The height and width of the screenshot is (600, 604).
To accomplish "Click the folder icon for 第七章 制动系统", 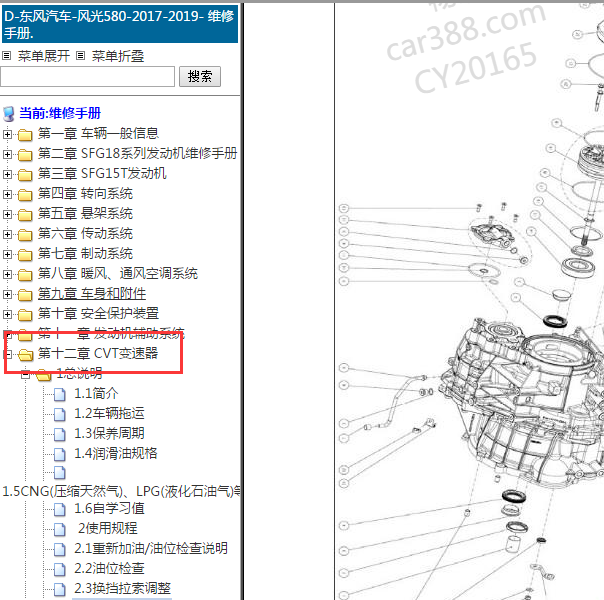I will pos(25,255).
